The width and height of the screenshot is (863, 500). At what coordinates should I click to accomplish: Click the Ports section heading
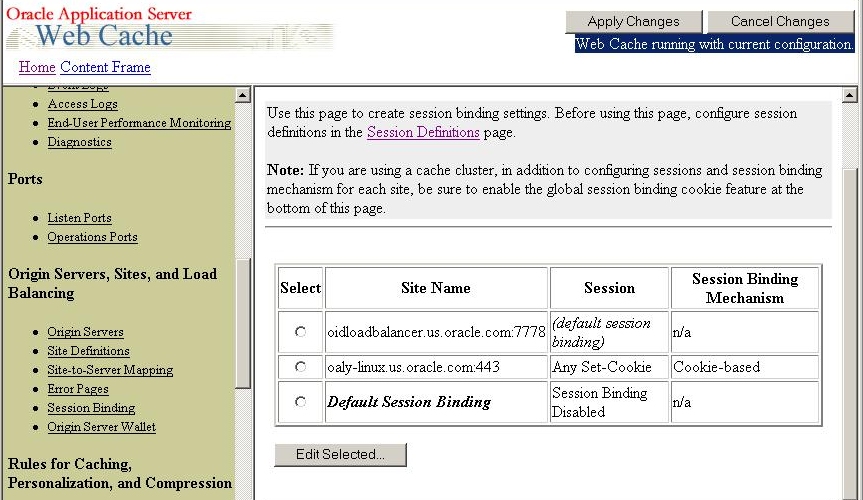click(25, 179)
